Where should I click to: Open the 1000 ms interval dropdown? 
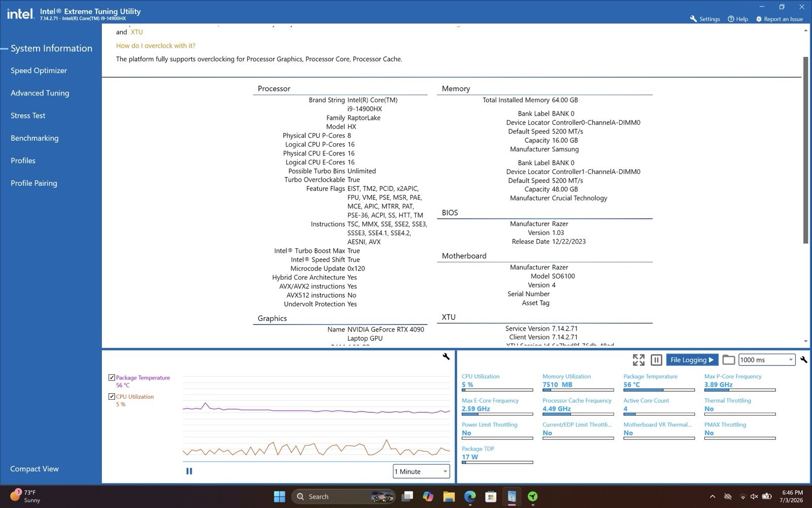[x=766, y=360]
